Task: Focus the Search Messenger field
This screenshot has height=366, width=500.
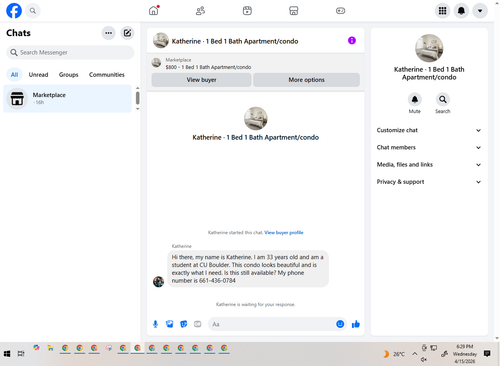Action: click(x=70, y=52)
